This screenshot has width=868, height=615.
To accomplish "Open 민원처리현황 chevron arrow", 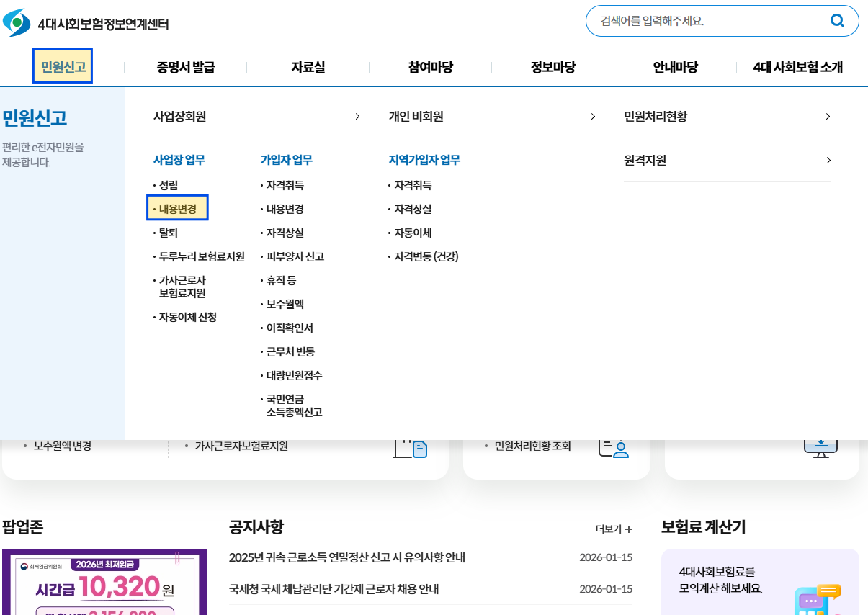I will point(828,117).
